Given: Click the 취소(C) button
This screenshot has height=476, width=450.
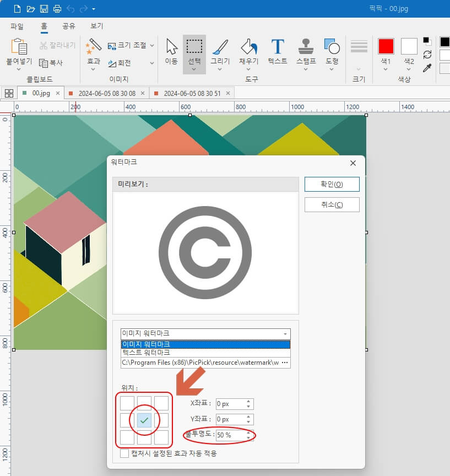Looking at the screenshot, I should click(332, 204).
